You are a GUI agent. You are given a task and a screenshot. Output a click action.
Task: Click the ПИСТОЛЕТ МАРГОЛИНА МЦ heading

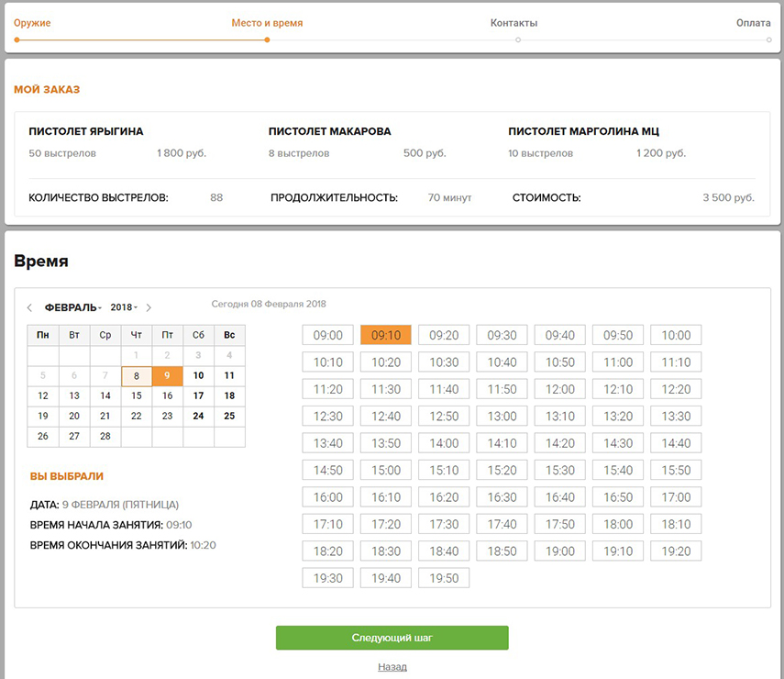click(x=583, y=131)
